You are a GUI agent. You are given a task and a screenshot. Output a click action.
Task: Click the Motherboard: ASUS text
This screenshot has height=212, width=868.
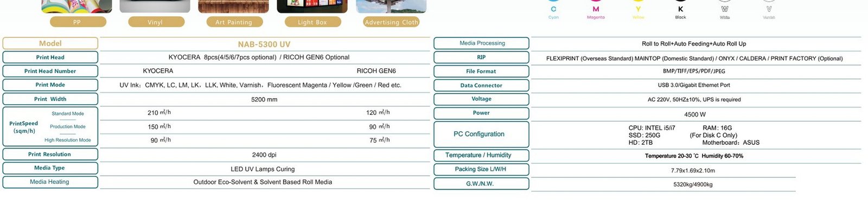coord(731,143)
